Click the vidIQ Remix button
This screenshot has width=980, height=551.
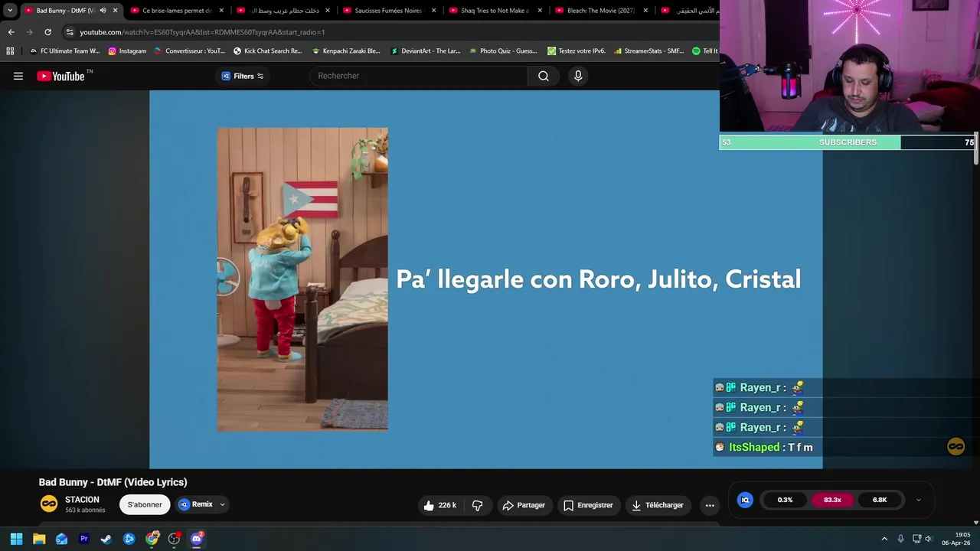click(x=196, y=504)
